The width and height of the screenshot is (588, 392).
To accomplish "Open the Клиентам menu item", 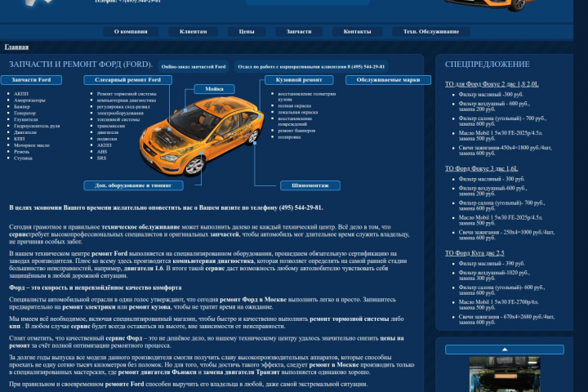I will 193,32.
